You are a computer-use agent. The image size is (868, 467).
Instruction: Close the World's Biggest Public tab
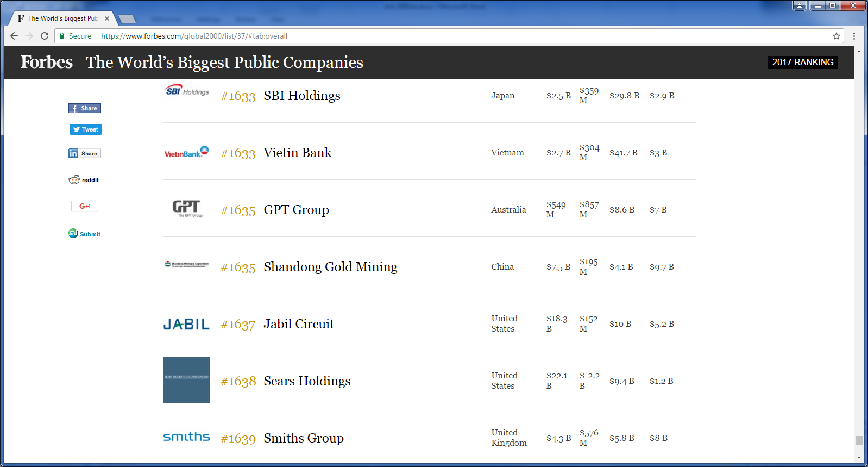coord(107,18)
